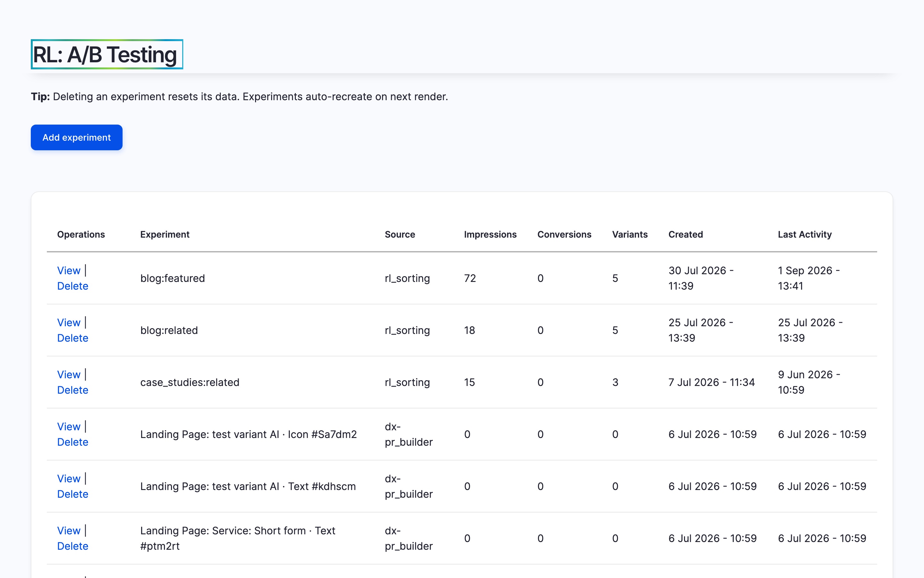Click created date 7 Jul 2026 - 11:34

[x=712, y=382]
